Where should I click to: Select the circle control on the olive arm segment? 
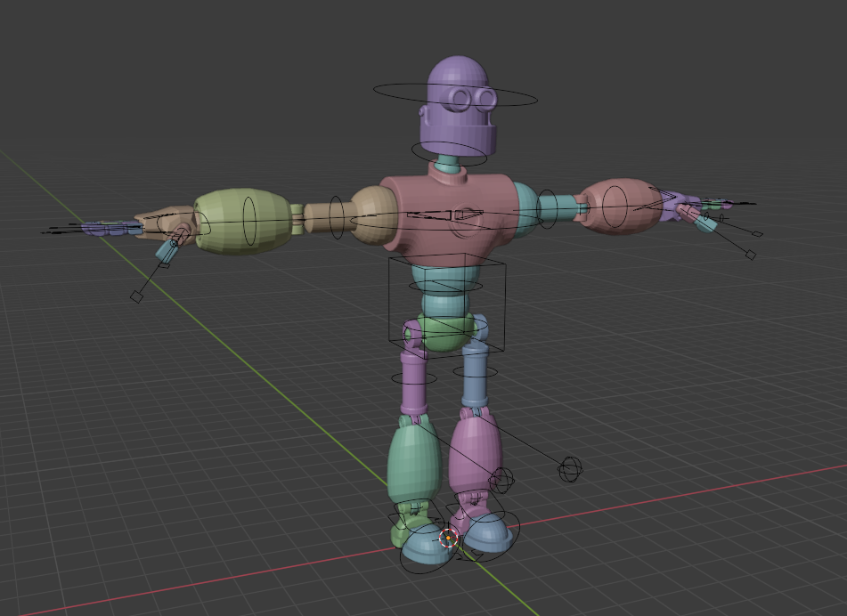click(248, 220)
